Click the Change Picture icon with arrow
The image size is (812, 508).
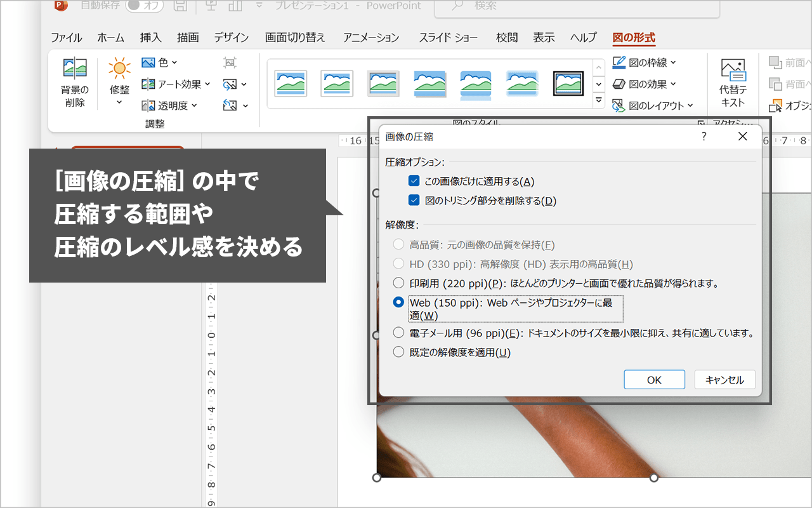point(231,84)
